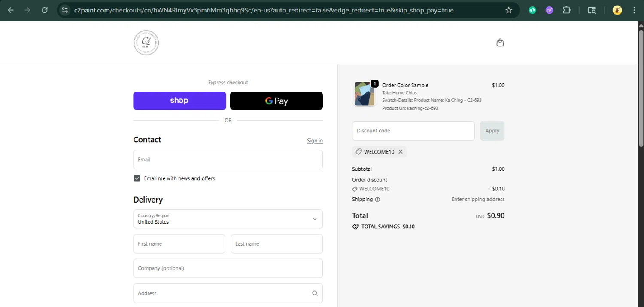Open the purple circular extension icon

[549, 10]
